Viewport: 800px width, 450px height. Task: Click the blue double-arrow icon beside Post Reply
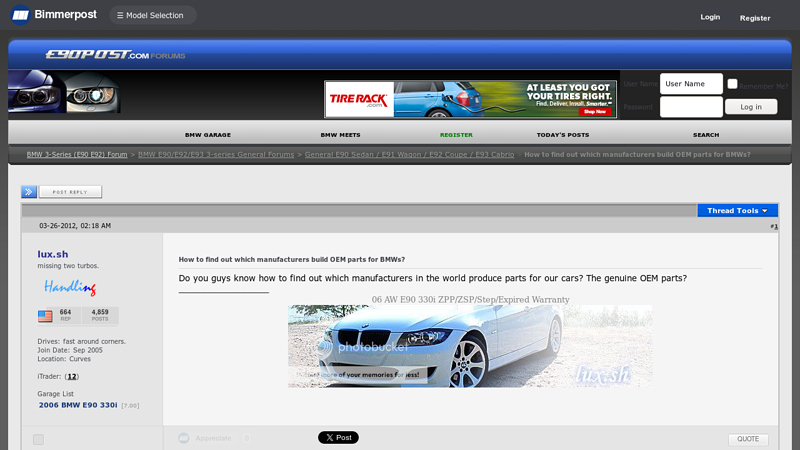[x=29, y=192]
